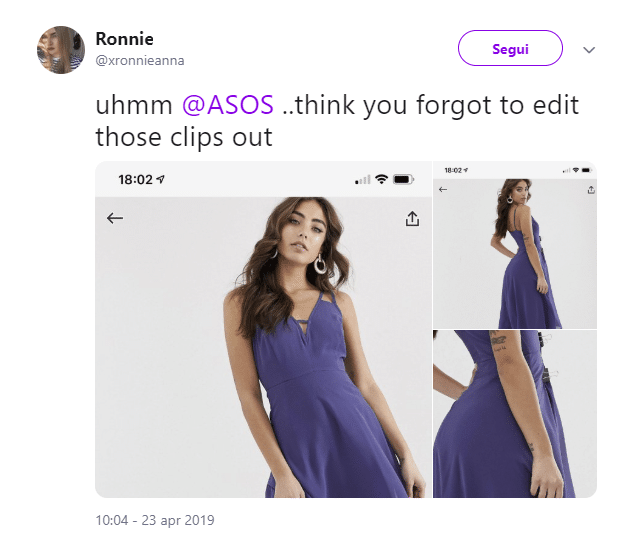Click the 18:02 clock in the left photo
This screenshot has width=620, height=539.
(x=134, y=179)
